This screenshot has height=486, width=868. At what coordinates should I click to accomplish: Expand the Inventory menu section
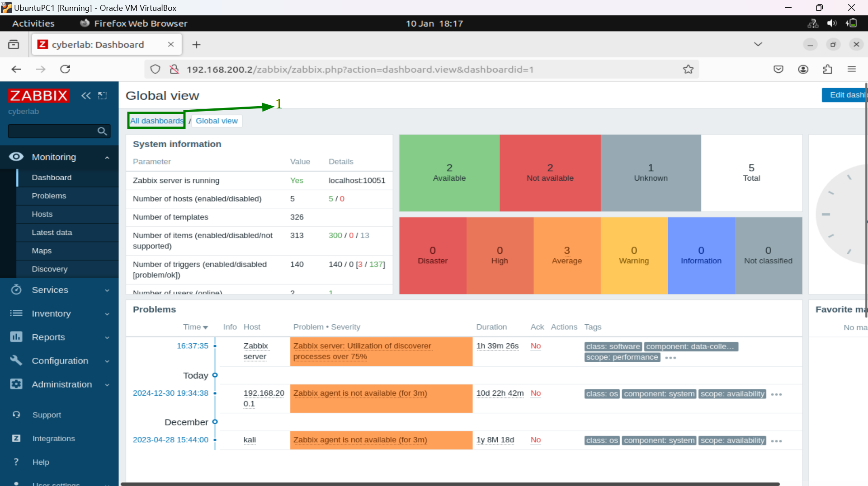click(x=107, y=314)
